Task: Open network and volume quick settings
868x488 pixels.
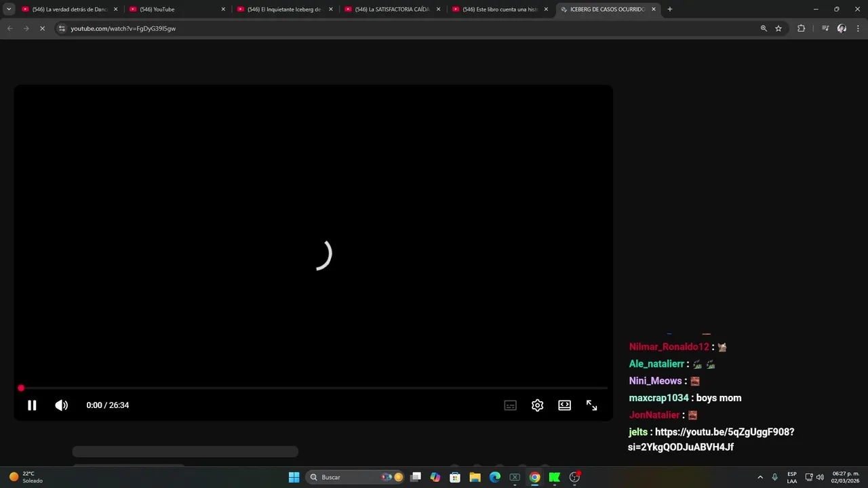Action: [814, 477]
